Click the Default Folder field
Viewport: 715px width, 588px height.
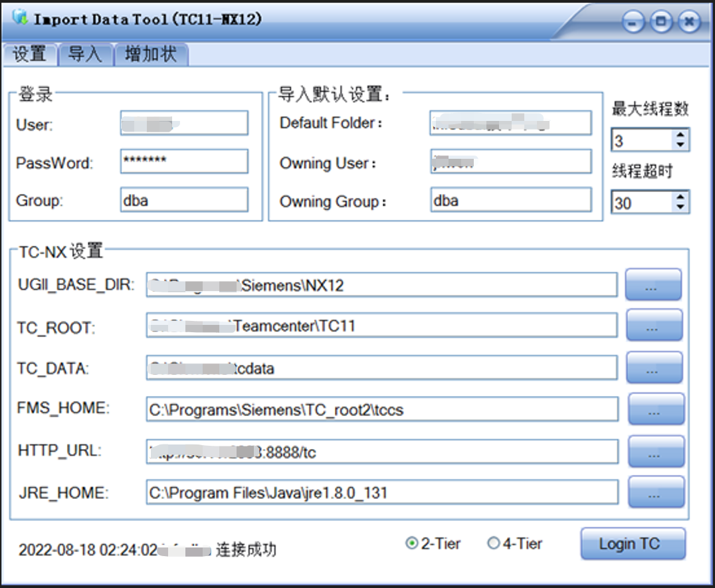point(511,123)
